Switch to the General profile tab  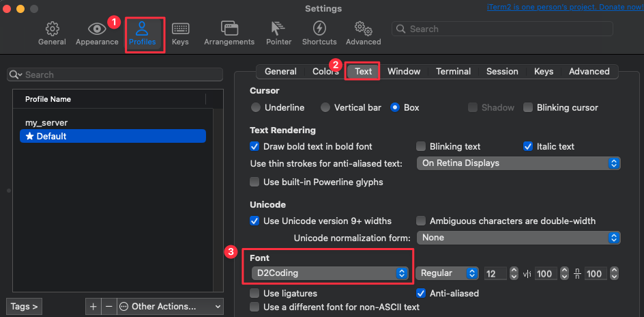pos(280,72)
